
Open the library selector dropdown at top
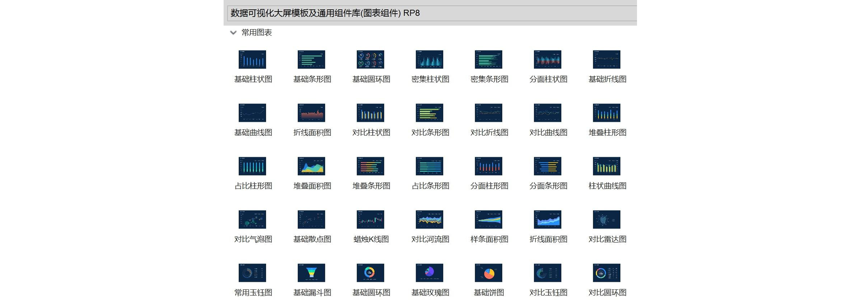point(431,13)
